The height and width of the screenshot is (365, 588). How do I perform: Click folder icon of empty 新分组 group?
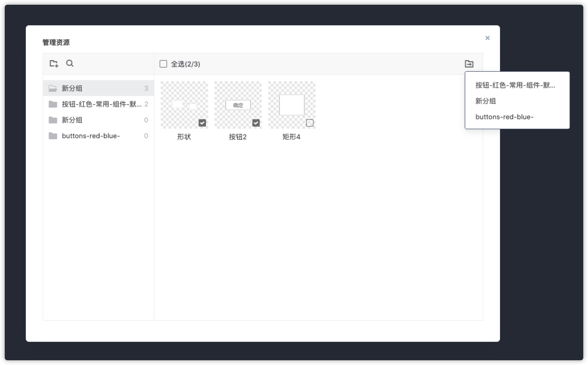point(53,120)
